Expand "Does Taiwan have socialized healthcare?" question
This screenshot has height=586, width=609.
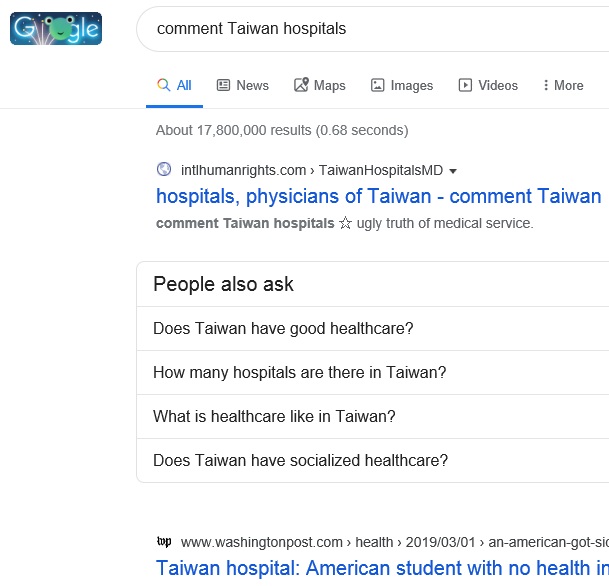point(300,460)
